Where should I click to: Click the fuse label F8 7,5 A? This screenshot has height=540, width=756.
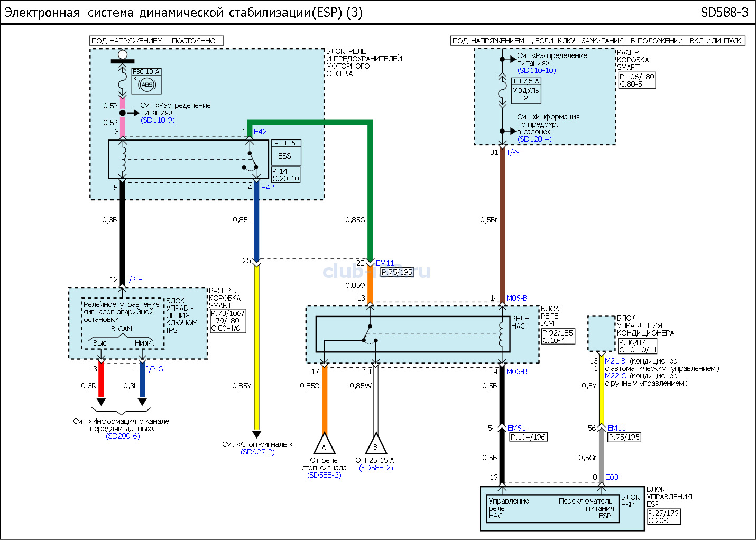click(x=526, y=81)
